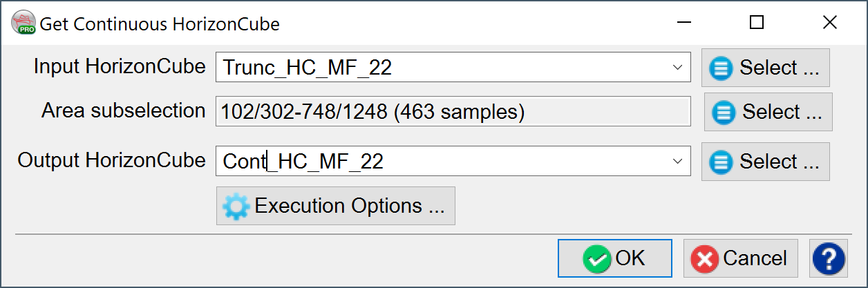Expand the Input HorizonCube dropdown arrow
868x288 pixels.
point(677,68)
